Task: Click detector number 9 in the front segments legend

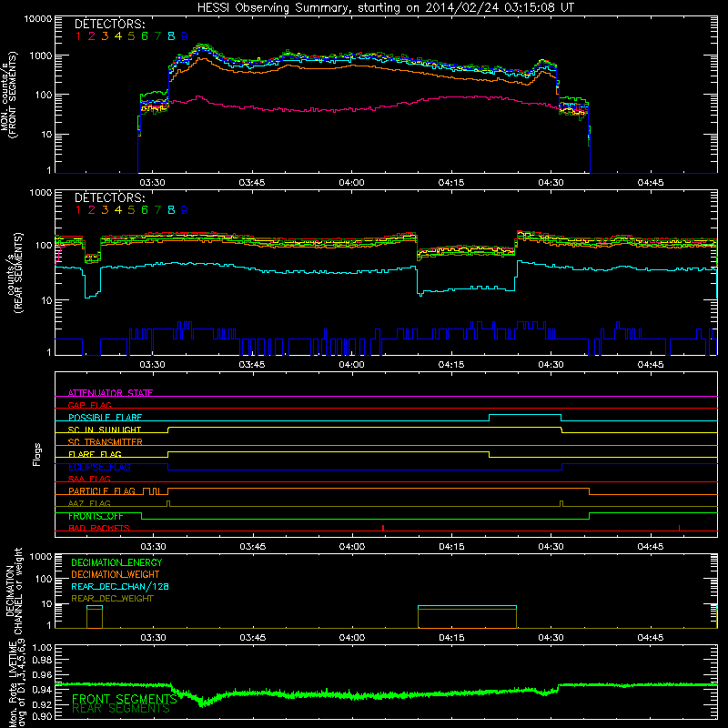Action: coord(185,36)
